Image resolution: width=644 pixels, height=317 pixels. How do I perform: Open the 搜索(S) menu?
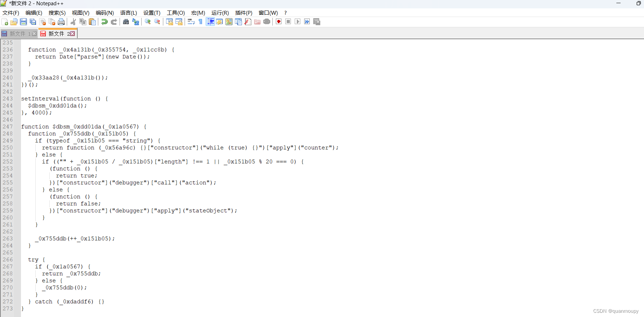tap(57, 13)
